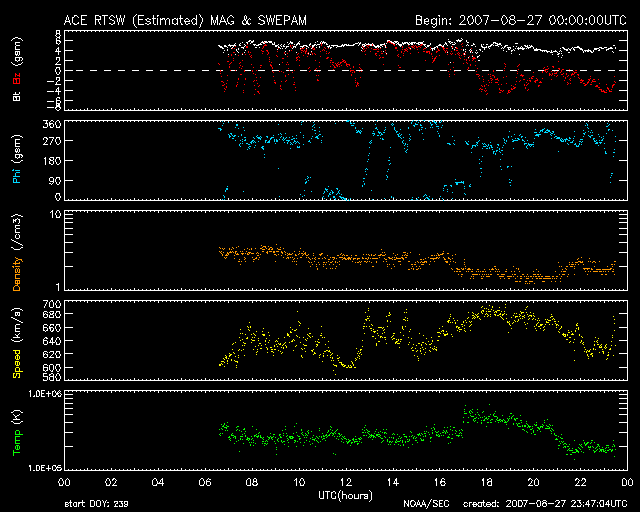Click the '20' hour label on time axis
Image resolution: width=640 pixels, height=512 pixels.
pyautogui.click(x=533, y=483)
